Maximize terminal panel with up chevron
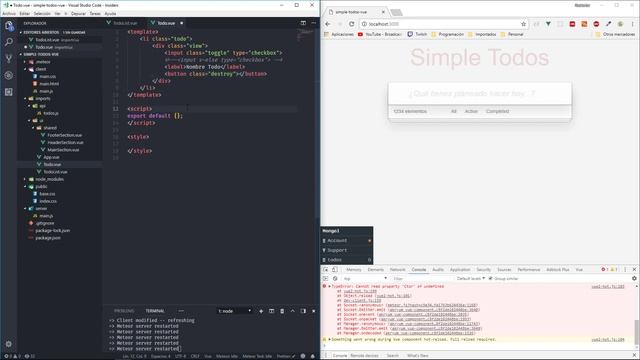Image resolution: width=640 pixels, height=360 pixels. (x=293, y=311)
